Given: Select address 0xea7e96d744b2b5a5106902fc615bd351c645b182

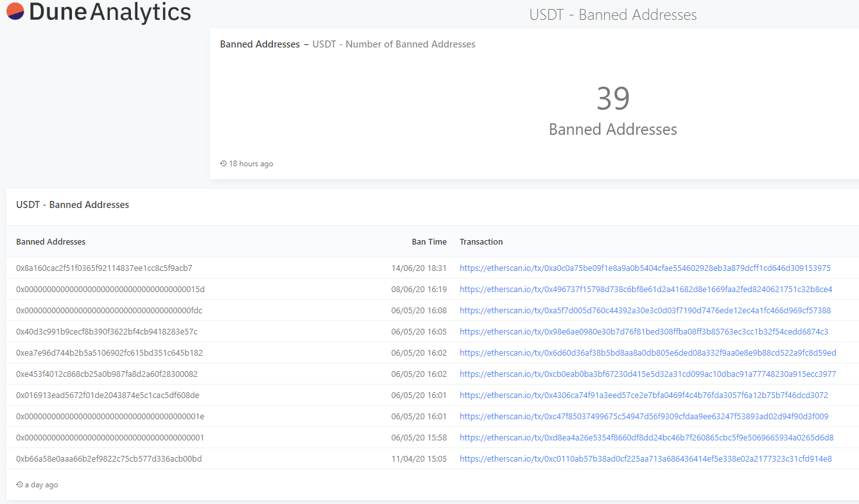Looking at the screenshot, I should (x=109, y=353).
